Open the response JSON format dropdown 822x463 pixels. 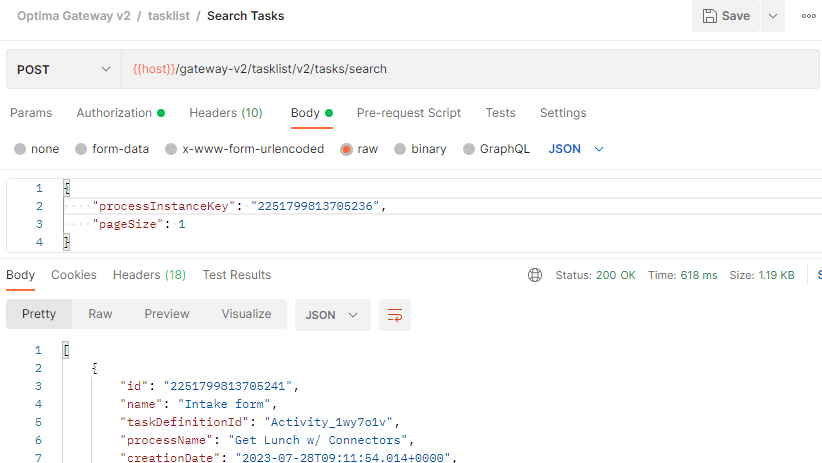pyautogui.click(x=333, y=315)
